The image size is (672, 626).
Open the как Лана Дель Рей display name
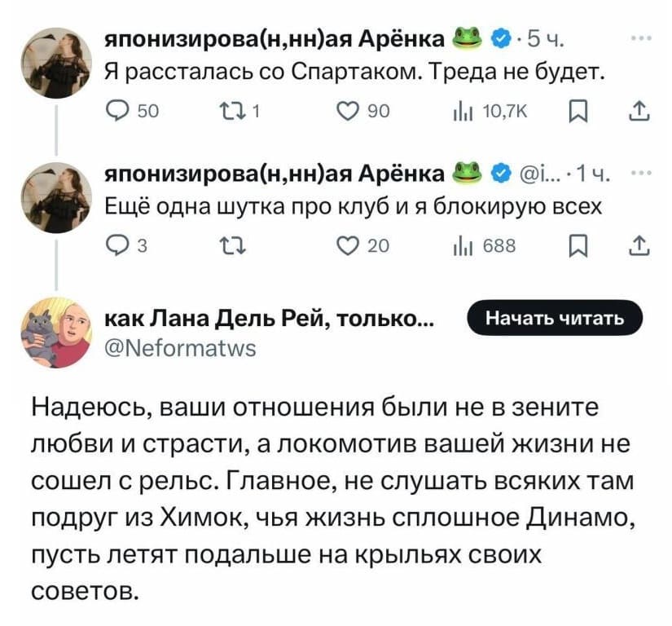pos(270,320)
